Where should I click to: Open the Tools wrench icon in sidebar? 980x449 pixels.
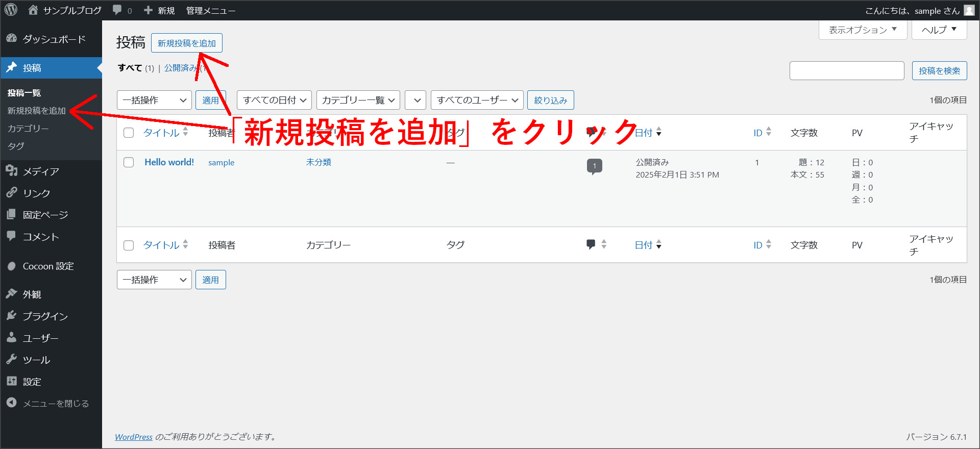11,360
